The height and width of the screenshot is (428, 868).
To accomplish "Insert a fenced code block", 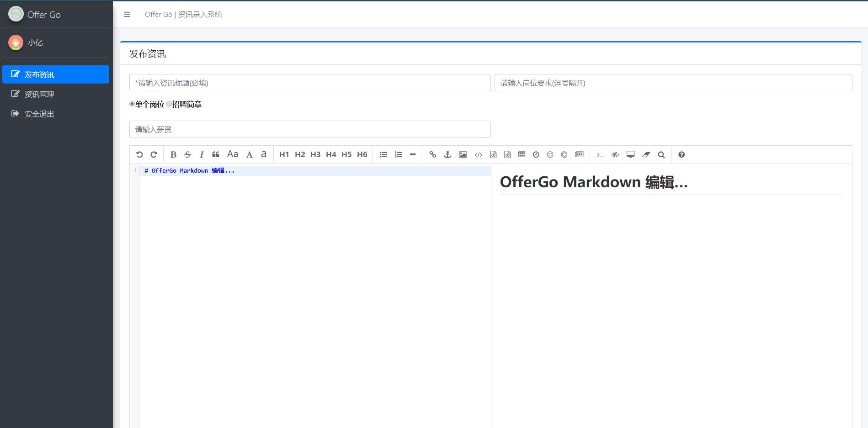I will point(507,154).
